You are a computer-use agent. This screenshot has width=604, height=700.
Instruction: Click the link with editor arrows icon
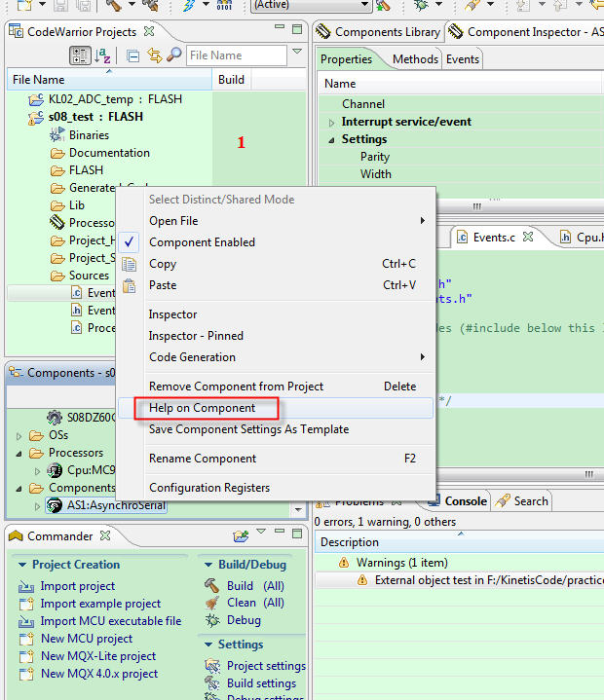pos(154,55)
